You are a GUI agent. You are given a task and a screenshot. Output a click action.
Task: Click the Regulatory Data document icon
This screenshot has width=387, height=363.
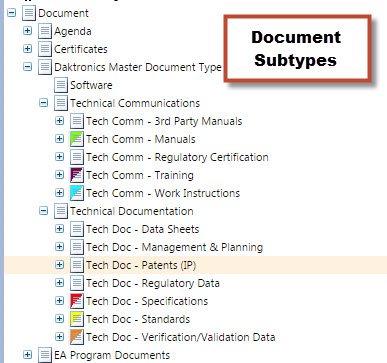[x=77, y=283]
